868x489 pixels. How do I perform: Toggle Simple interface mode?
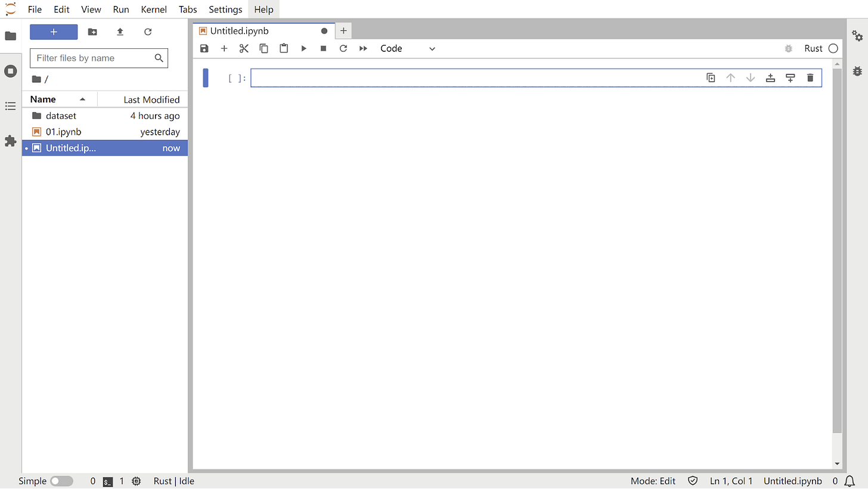(x=61, y=481)
